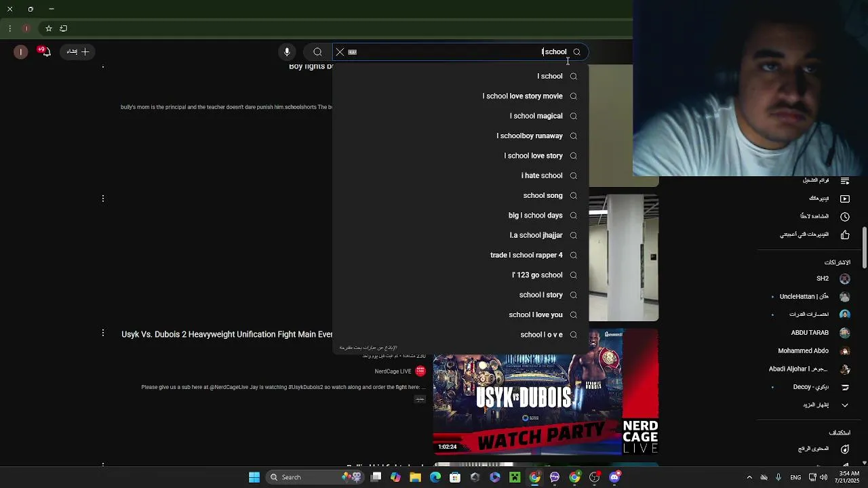Screen dimensions: 868x488
Task: Open Discord from taskbar
Action: coord(614,477)
